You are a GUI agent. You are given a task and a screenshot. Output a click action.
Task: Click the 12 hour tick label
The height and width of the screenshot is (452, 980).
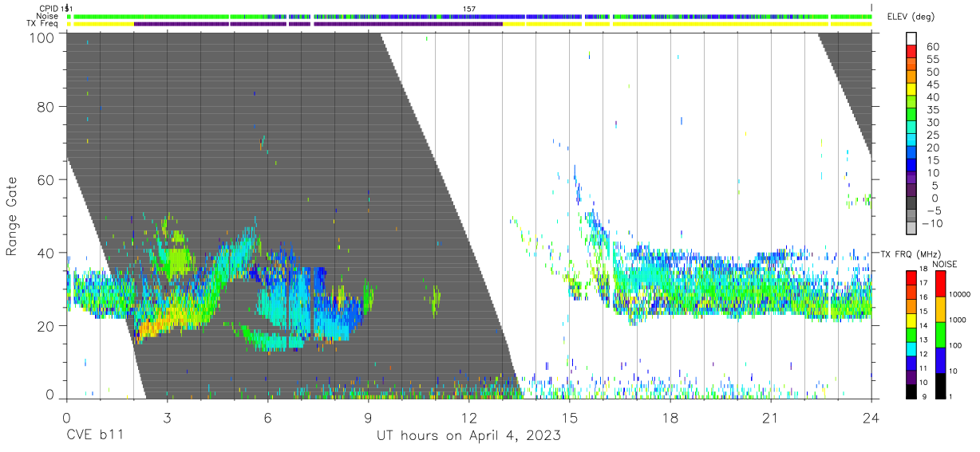(468, 417)
